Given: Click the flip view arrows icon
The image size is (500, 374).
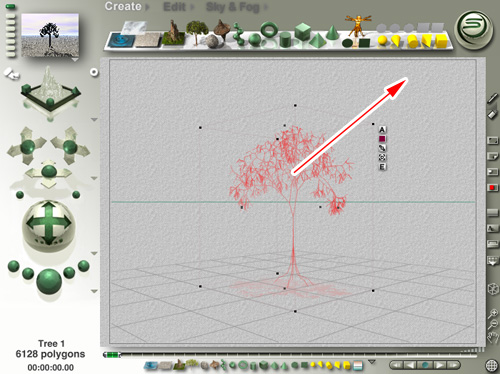Looking at the screenshot, I should pyautogui.click(x=12, y=73).
